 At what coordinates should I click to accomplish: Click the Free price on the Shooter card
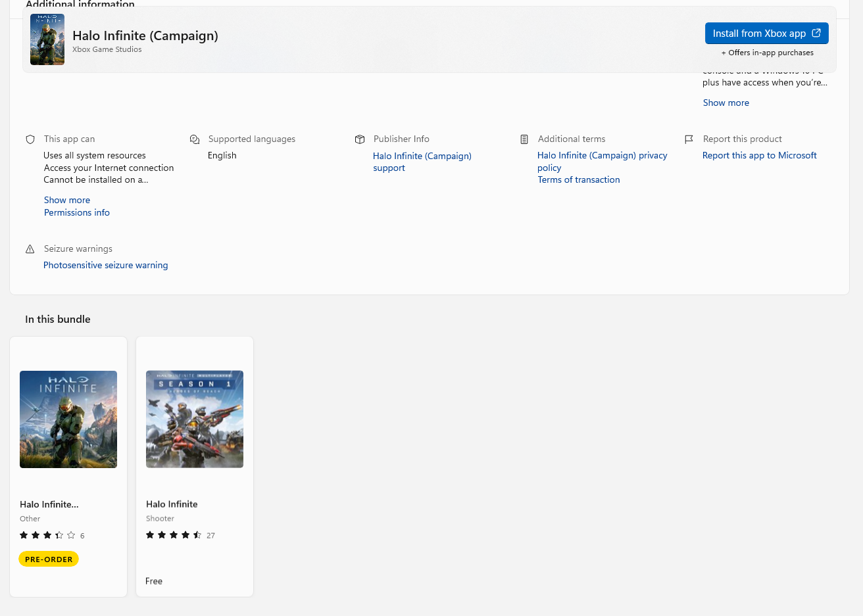(154, 581)
